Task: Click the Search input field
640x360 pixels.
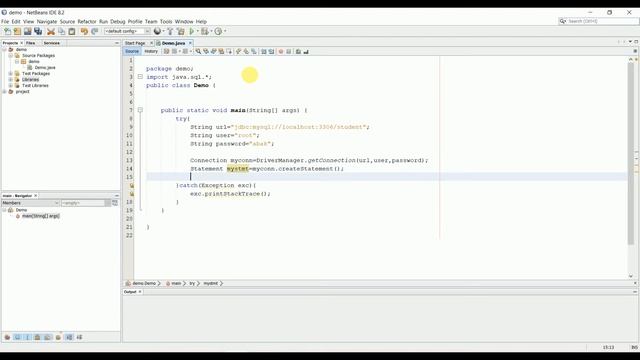Action: (x=602, y=21)
